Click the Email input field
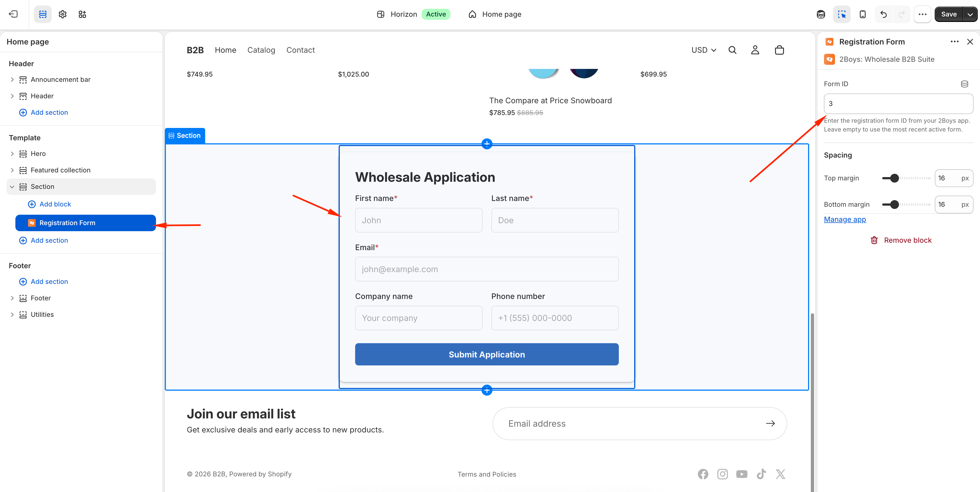The width and height of the screenshot is (980, 492). point(487,269)
